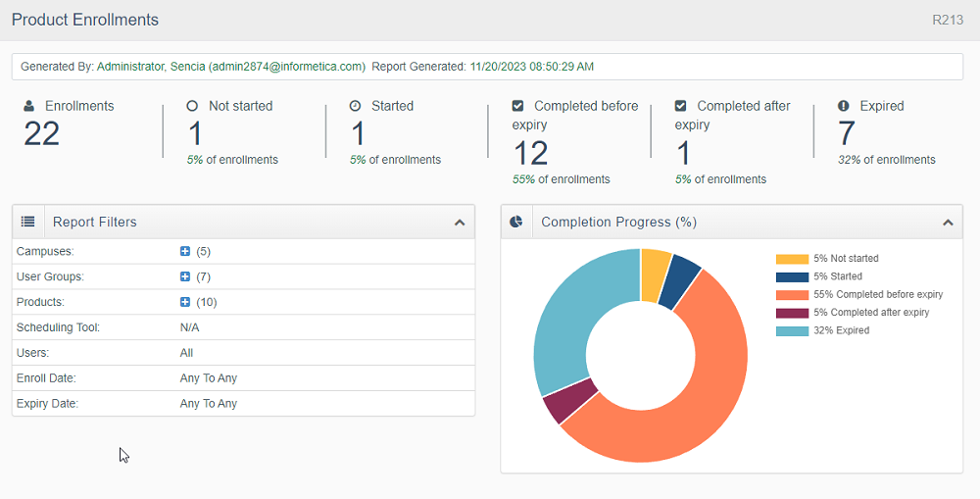This screenshot has width=980, height=499.
Task: Click the yellow Not started donut segment
Action: 653,275
